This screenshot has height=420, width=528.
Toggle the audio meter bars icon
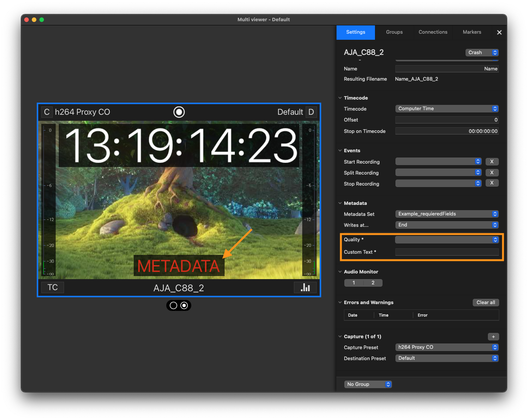(x=305, y=287)
